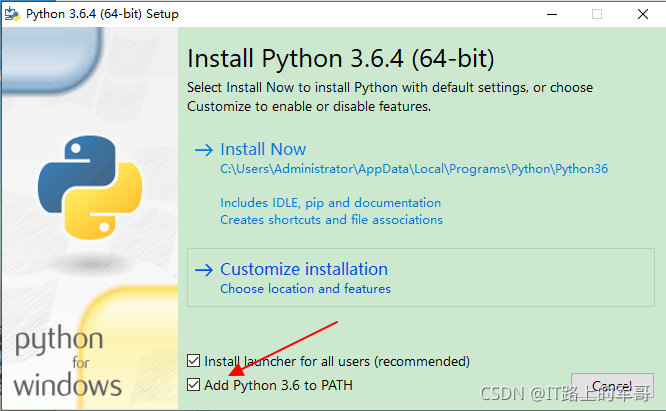Uncheck Install launcher for all users
This screenshot has height=411, width=666.
[194, 361]
